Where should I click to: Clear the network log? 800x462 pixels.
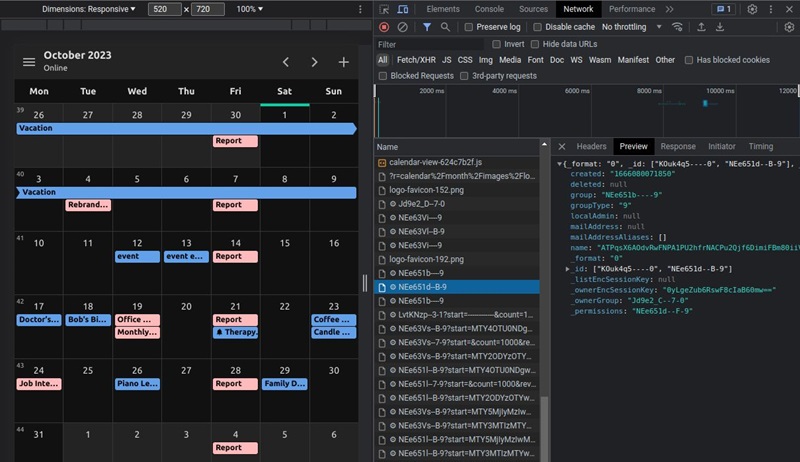tap(403, 27)
